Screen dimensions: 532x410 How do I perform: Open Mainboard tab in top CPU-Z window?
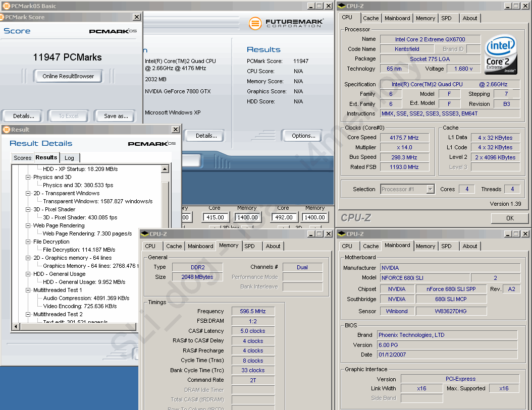coord(397,18)
